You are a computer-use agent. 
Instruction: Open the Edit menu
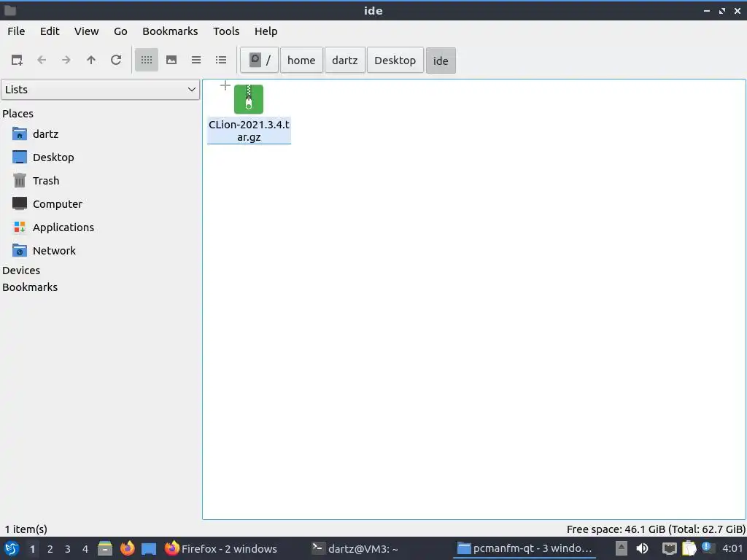tap(50, 31)
